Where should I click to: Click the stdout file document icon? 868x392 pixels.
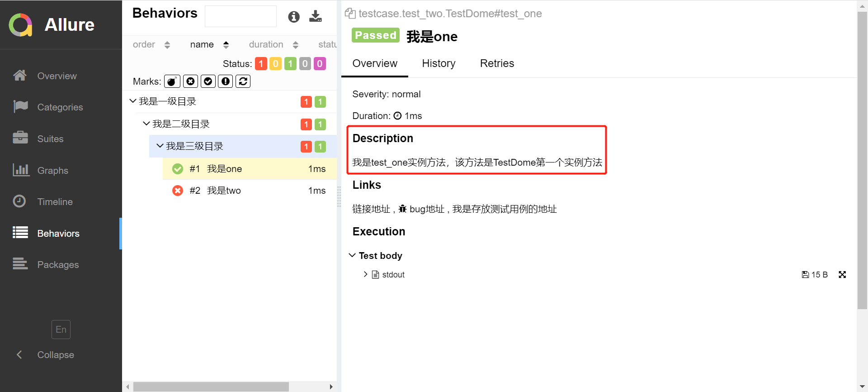click(375, 274)
